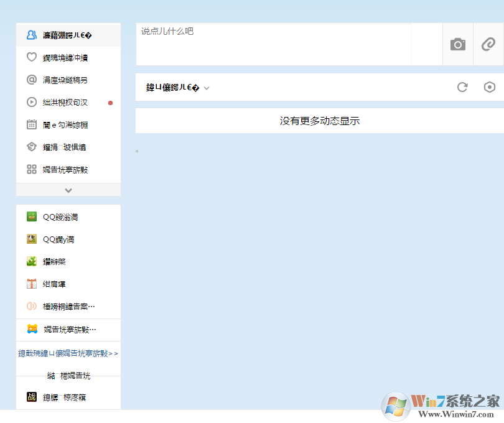
Task: Open feed settings via the hexagon icon
Action: (x=490, y=87)
